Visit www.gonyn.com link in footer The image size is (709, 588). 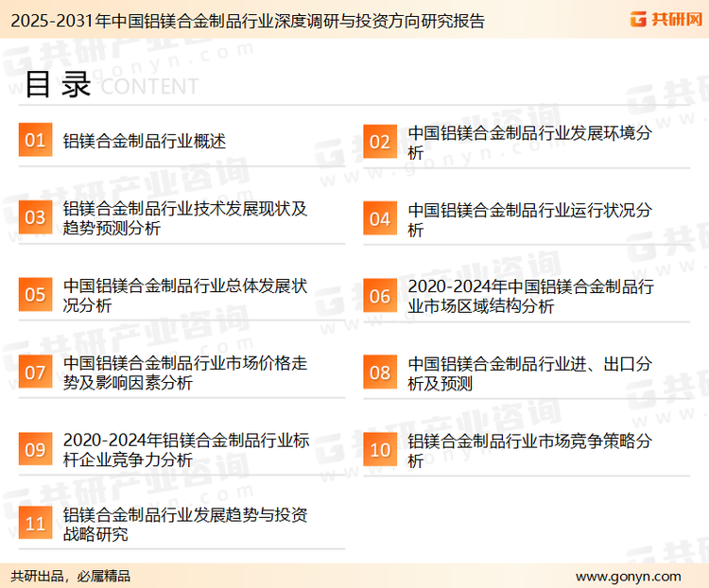pyautogui.click(x=628, y=576)
